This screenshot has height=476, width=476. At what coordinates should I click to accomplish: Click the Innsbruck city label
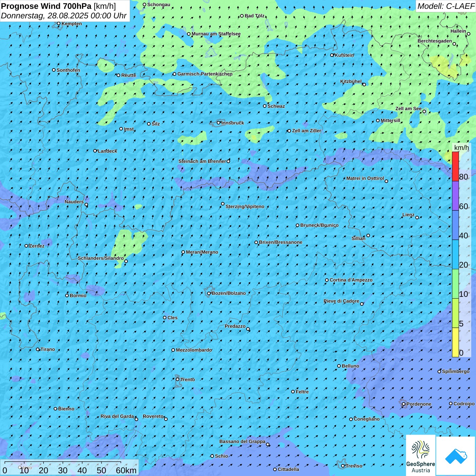click(233, 123)
